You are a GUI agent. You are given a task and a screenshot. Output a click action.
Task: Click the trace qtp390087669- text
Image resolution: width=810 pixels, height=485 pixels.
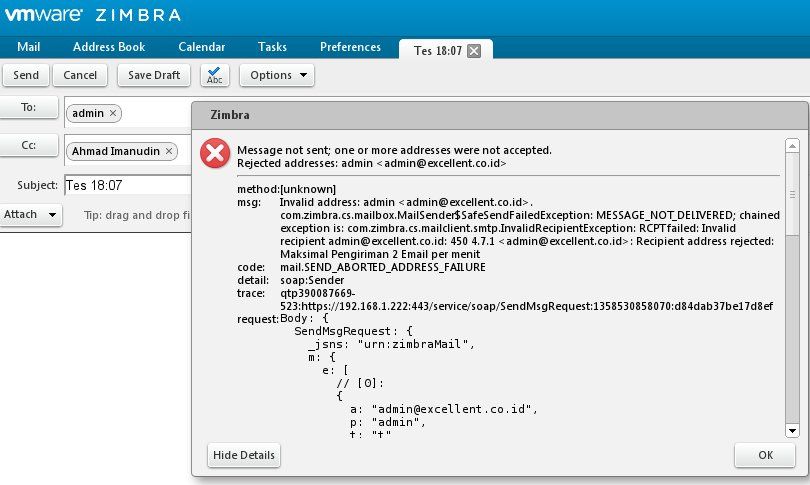pos(317,293)
